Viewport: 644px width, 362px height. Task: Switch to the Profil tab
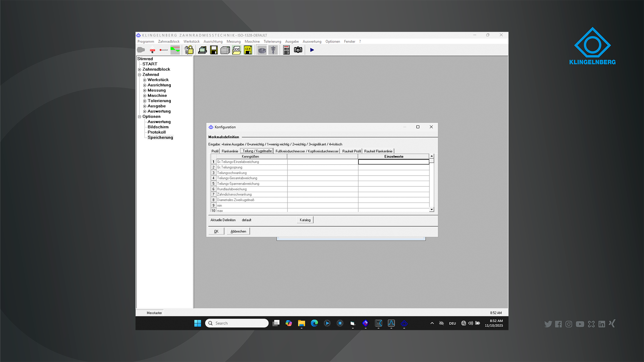pyautogui.click(x=215, y=151)
